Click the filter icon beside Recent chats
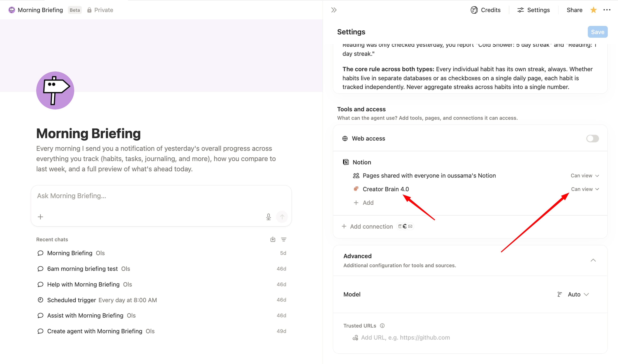Screen dimensions: 618x364 pyautogui.click(x=284, y=239)
